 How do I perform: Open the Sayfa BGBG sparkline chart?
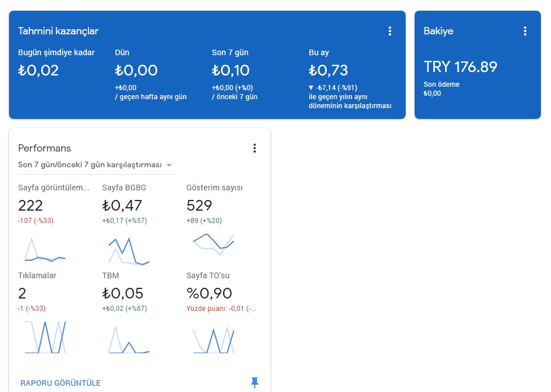point(129,251)
